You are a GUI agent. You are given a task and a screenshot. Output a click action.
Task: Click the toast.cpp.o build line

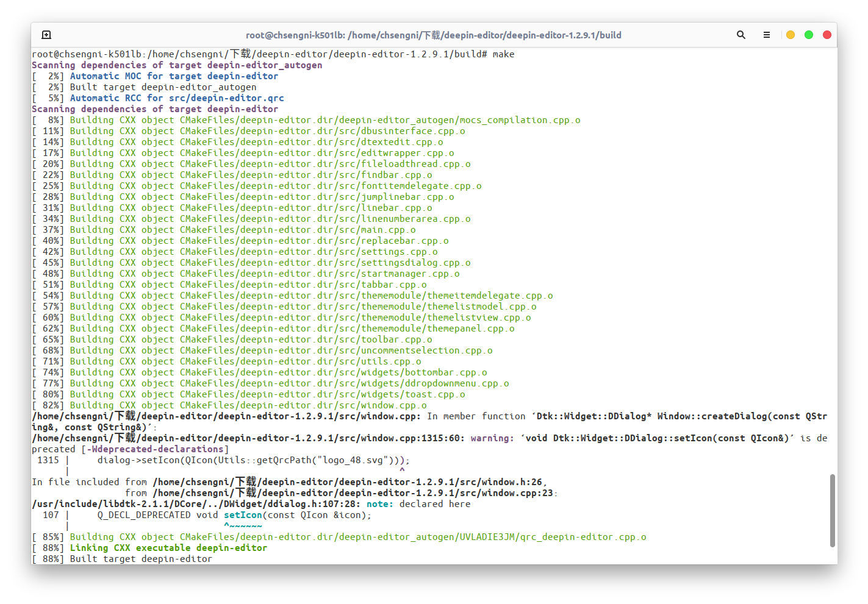(x=248, y=394)
